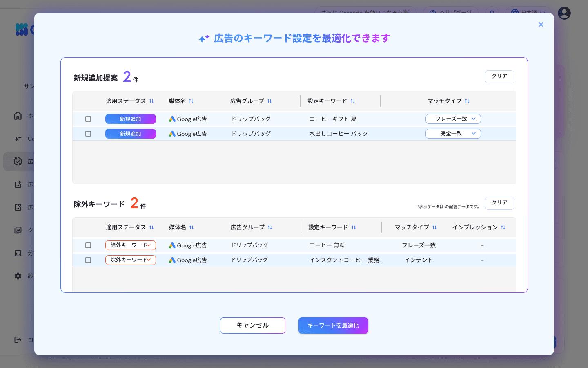Clear the 新規追加提案 section with クリア

tap(499, 76)
